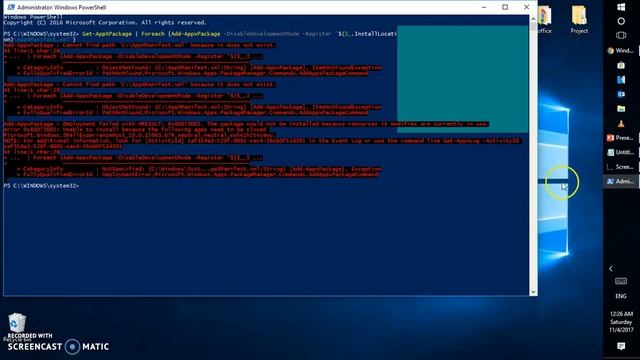Image resolution: width=640 pixels, height=360 pixels.
Task: Click PowerShell scrollbar up arrow
Action: pyautogui.click(x=533, y=19)
